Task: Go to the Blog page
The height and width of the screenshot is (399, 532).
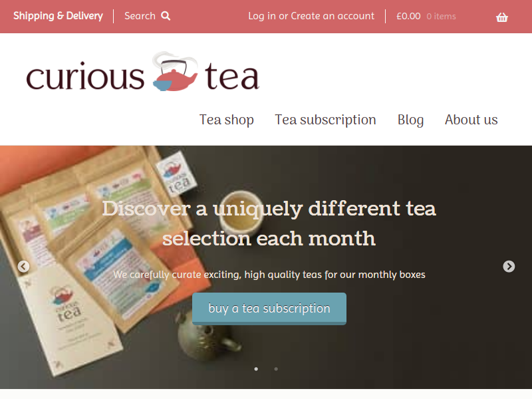Action: [x=410, y=120]
